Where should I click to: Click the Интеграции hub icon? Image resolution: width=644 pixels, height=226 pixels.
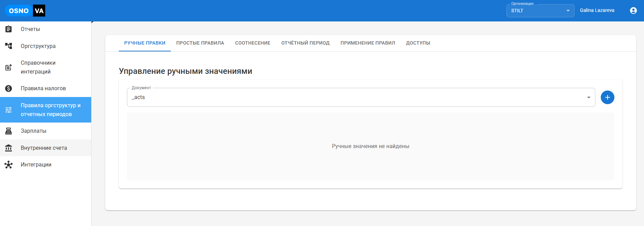click(x=9, y=165)
